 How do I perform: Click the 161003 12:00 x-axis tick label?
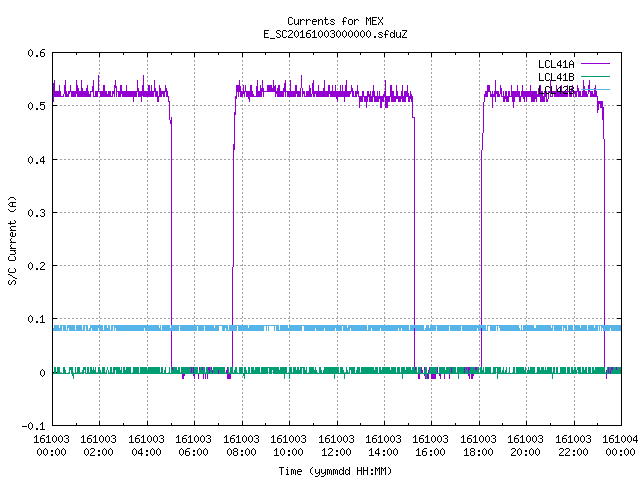coord(336,446)
